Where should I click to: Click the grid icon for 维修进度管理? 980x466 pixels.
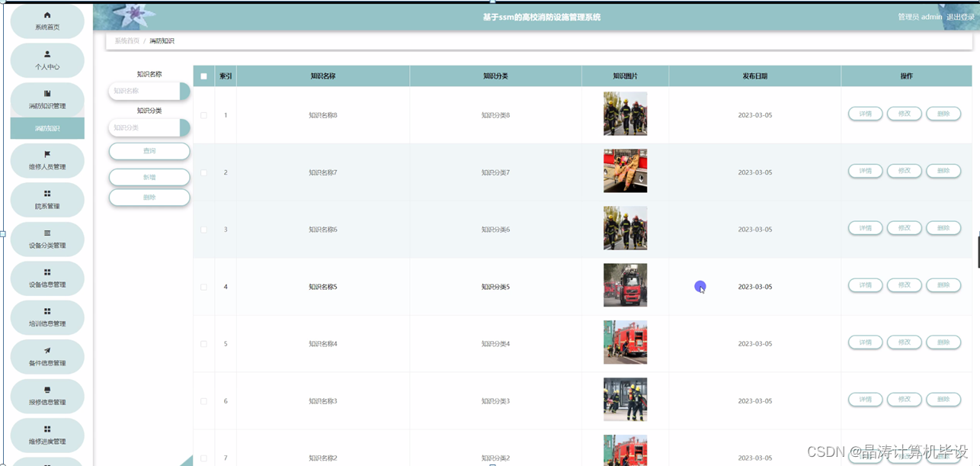pyautogui.click(x=47, y=429)
